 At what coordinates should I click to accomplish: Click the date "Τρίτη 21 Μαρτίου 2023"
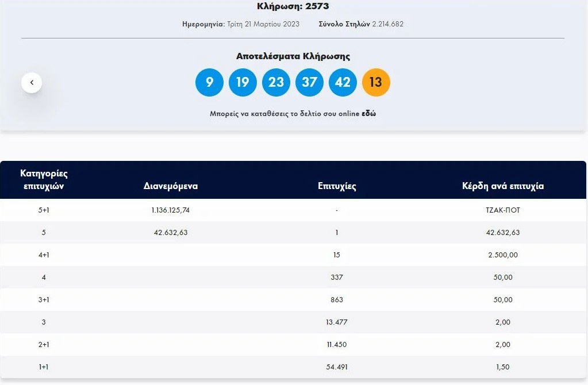[263, 24]
